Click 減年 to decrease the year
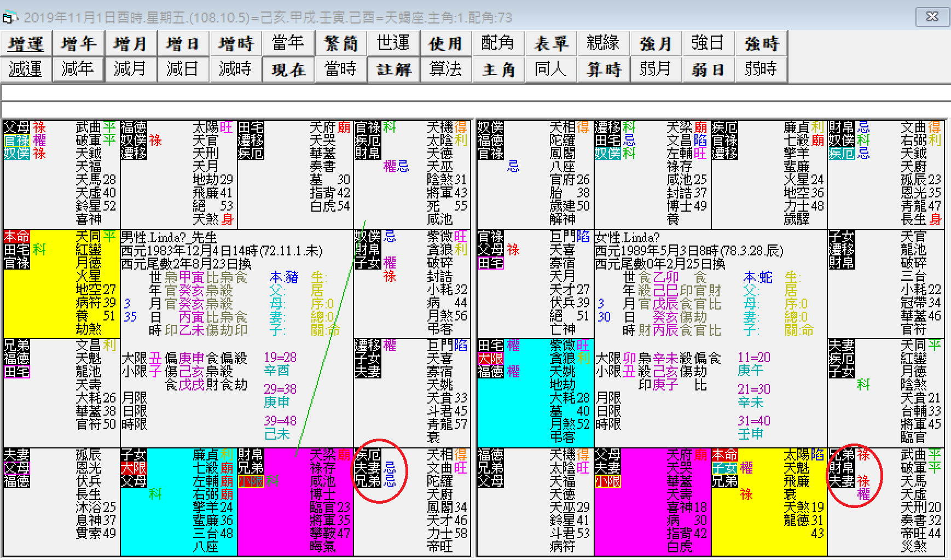 pyautogui.click(x=78, y=69)
